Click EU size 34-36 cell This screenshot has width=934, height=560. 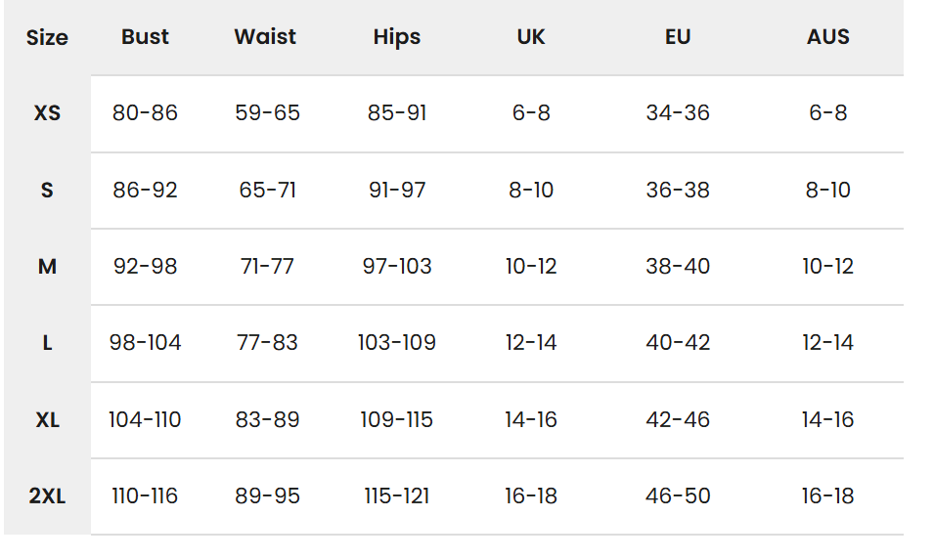point(678,113)
